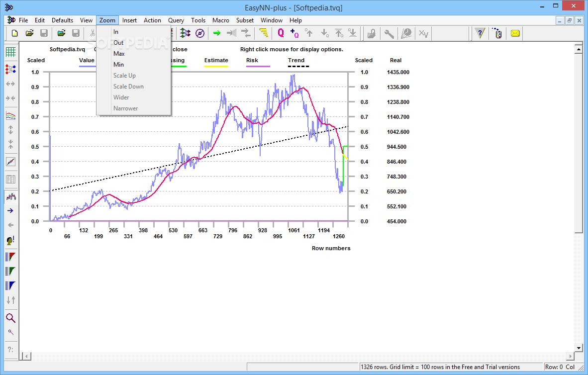This screenshot has height=375, width=588.
Task: Click the yellow envelope mail icon
Action: (x=515, y=33)
